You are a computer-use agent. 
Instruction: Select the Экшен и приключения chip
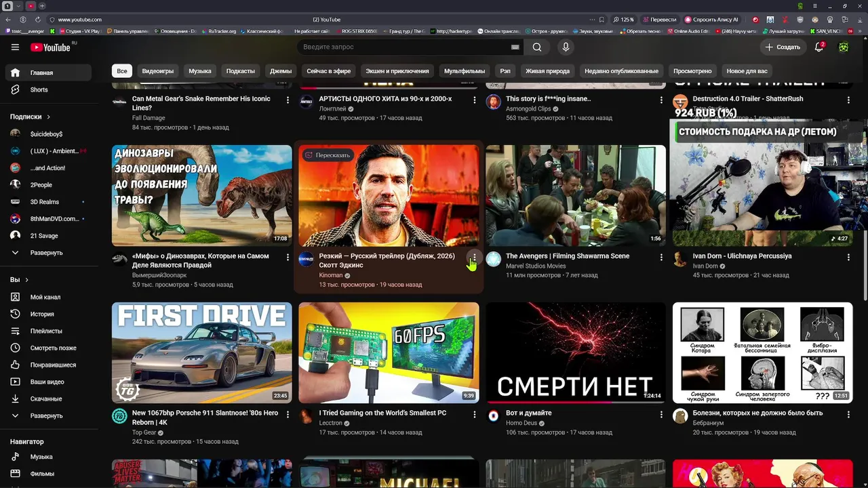(397, 71)
